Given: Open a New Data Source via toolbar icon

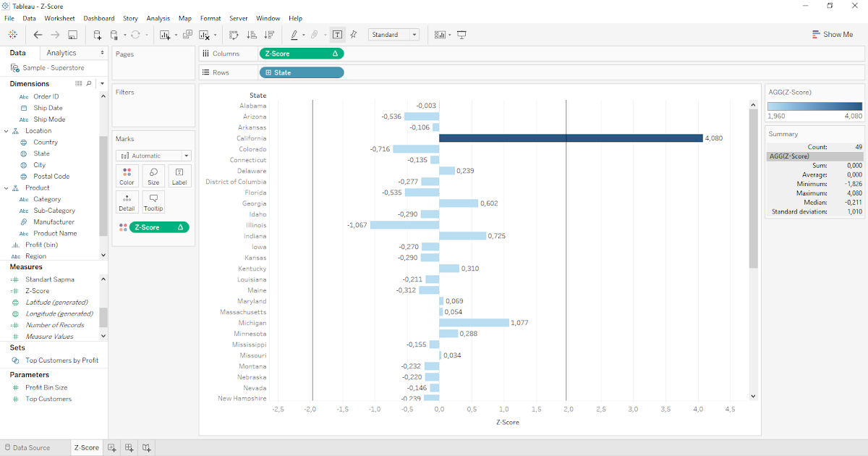Looking at the screenshot, I should [x=96, y=34].
